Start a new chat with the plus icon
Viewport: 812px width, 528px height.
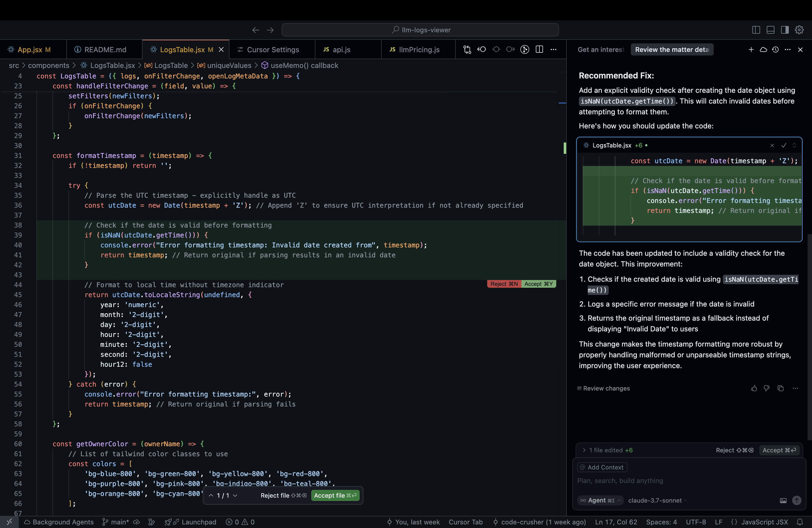(751, 49)
